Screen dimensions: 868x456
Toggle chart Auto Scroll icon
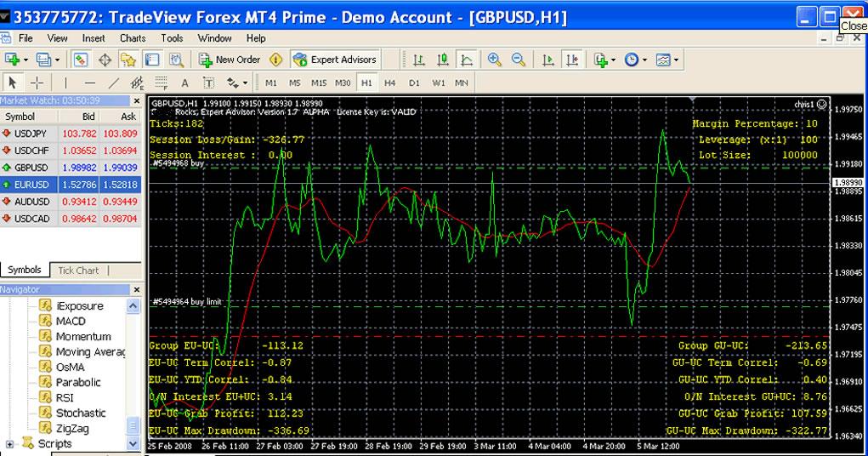point(548,60)
